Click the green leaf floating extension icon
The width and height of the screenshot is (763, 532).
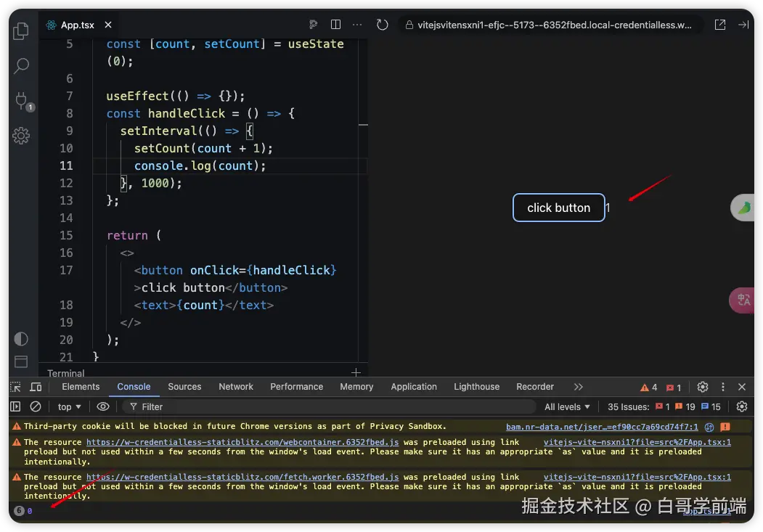pos(743,208)
